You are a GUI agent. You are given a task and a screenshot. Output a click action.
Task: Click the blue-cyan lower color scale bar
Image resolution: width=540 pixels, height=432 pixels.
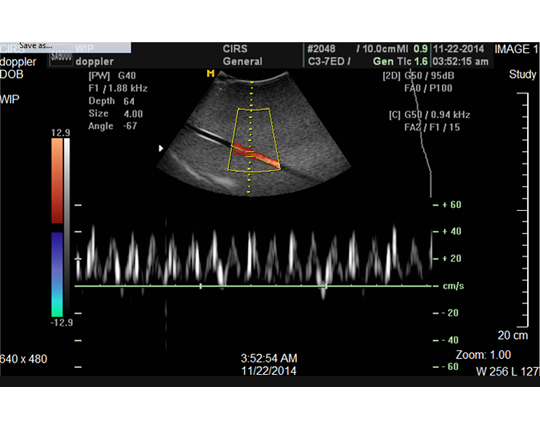coord(57,274)
